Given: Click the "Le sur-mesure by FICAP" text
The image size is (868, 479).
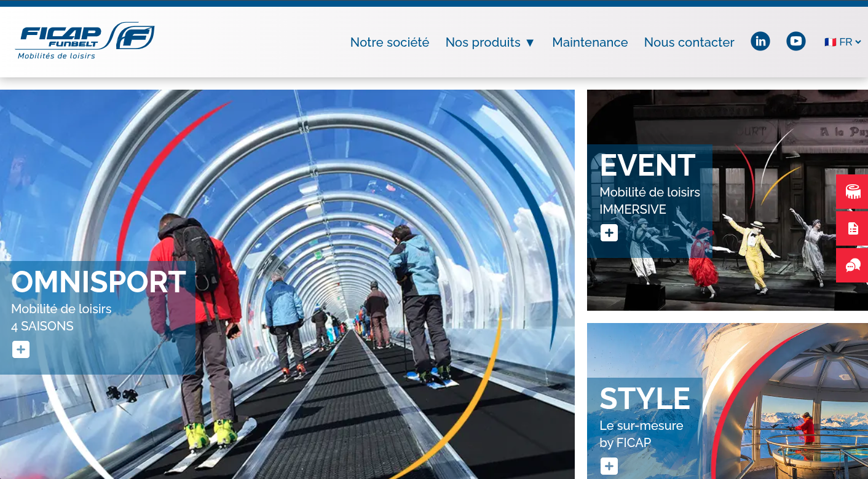Looking at the screenshot, I should pos(641,434).
